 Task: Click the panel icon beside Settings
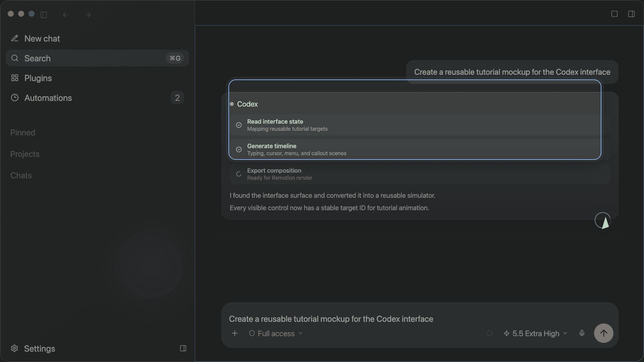coord(183,348)
